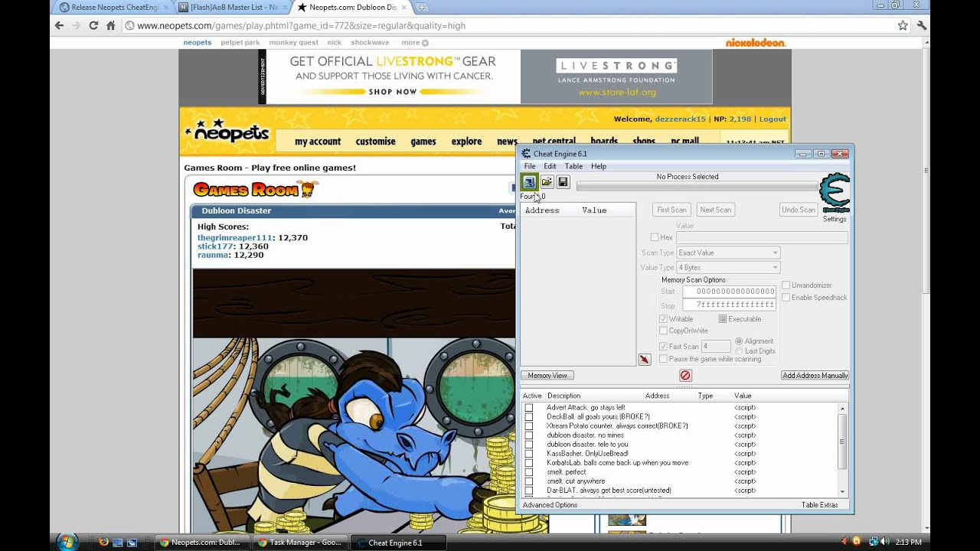The image size is (980, 551).
Task: Click the memory scan Start address field
Action: [x=729, y=292]
